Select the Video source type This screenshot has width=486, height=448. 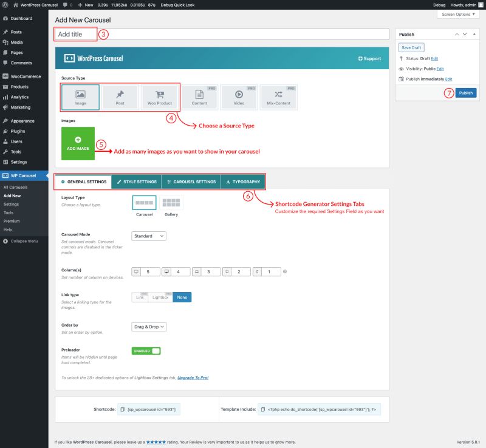238,97
